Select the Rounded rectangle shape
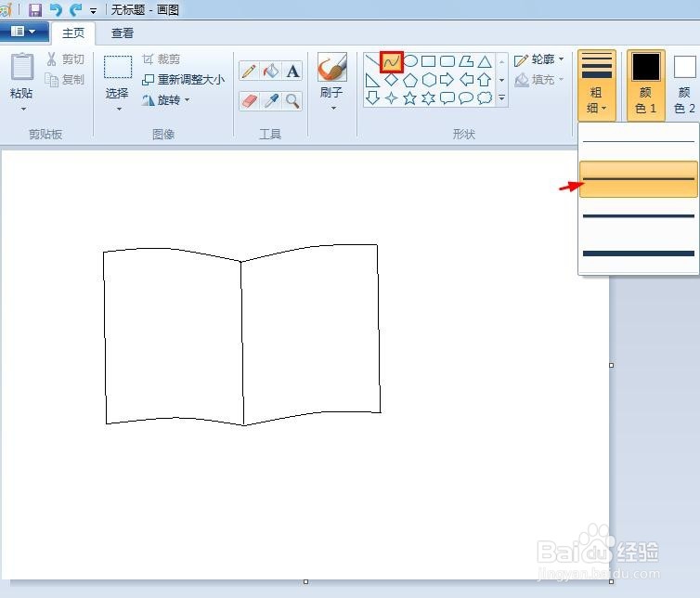The width and height of the screenshot is (700, 598). point(447,61)
